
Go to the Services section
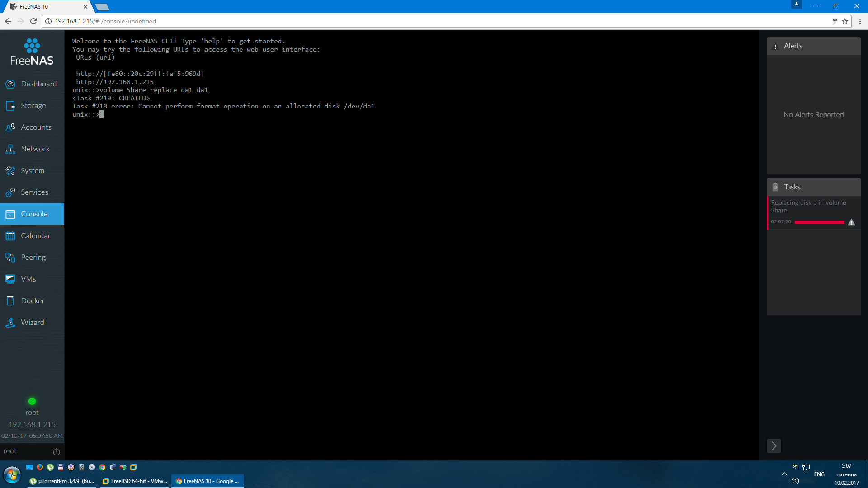point(32,192)
